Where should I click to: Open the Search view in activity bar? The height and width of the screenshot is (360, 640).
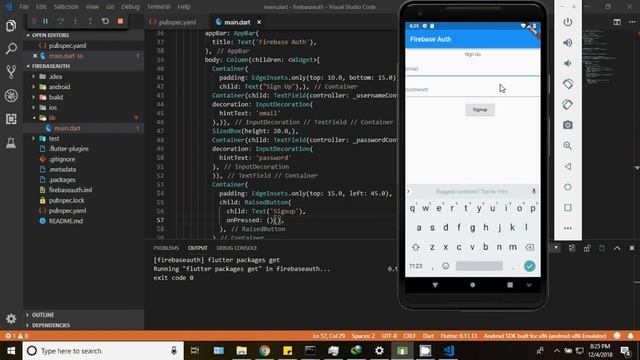tap(11, 49)
